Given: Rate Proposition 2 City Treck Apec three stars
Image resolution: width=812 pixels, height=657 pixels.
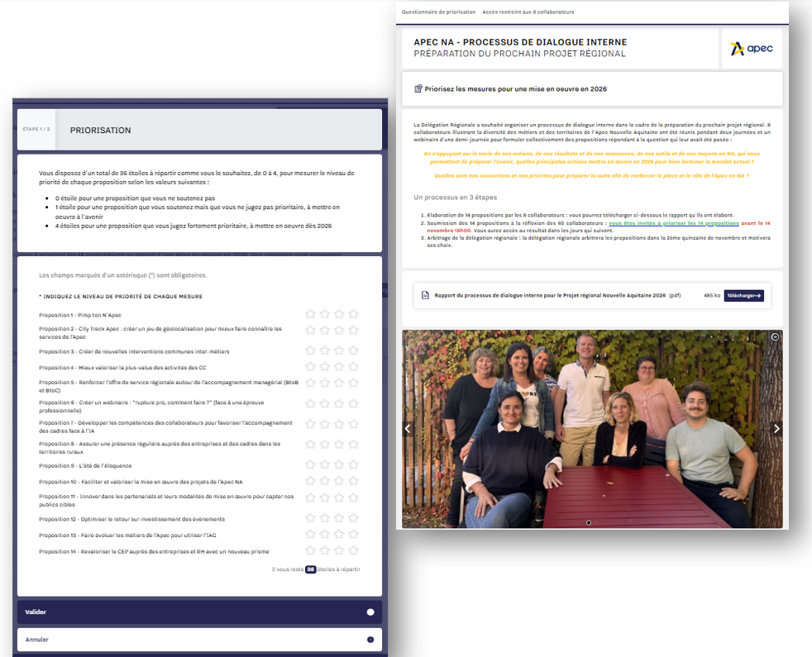Looking at the screenshot, I should 339,330.
